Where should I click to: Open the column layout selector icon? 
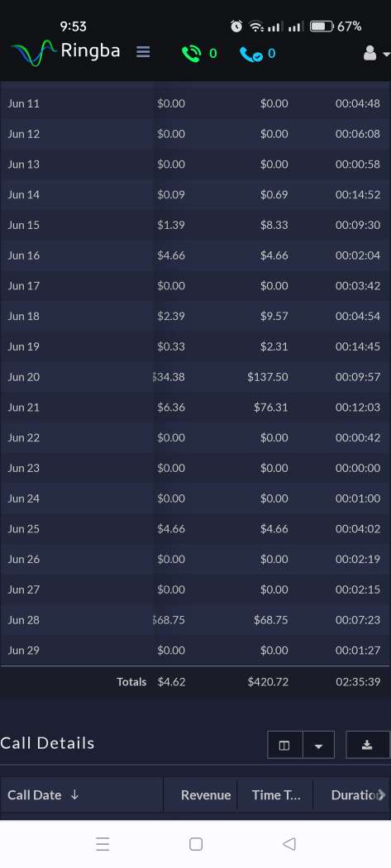pyautogui.click(x=284, y=745)
